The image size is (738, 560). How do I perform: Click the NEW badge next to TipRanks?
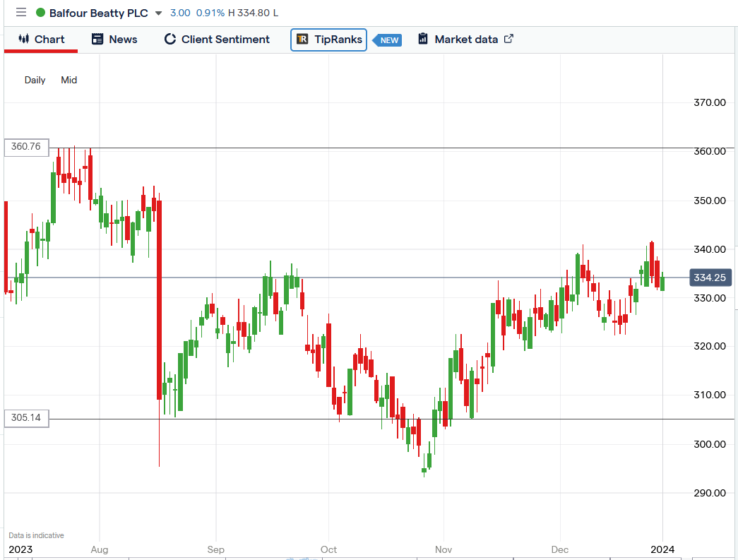[x=388, y=40]
